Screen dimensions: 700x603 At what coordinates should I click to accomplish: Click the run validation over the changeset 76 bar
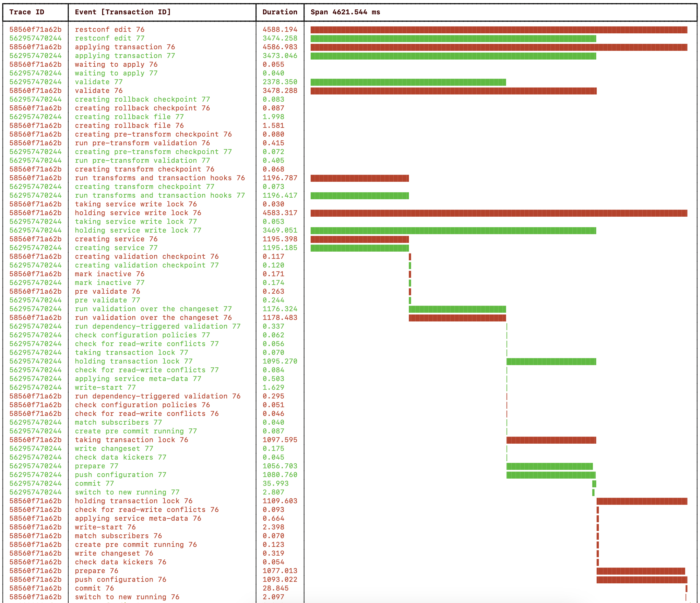(457, 318)
